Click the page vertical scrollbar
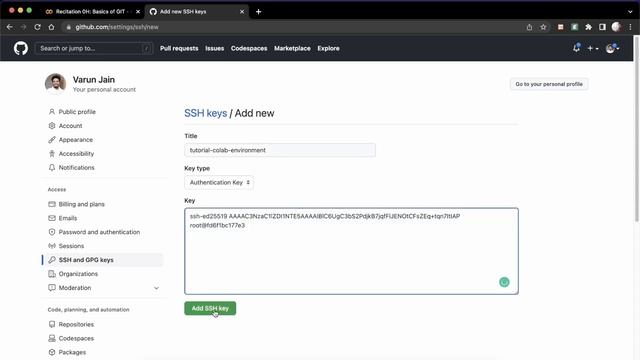The image size is (640, 360). click(636, 129)
